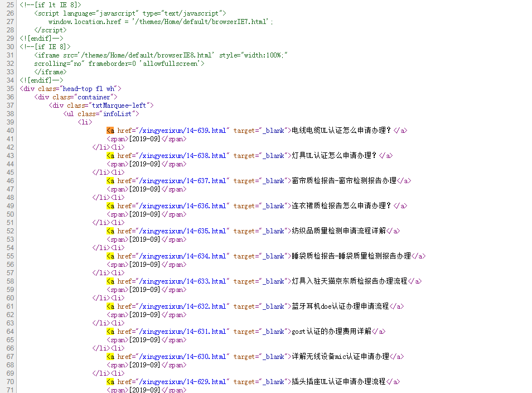Viewport: 532px width, 393px height.
Task: Click the title text 窗帘质检报告-窗帘检测报告办理
Action: pyautogui.click(x=344, y=181)
